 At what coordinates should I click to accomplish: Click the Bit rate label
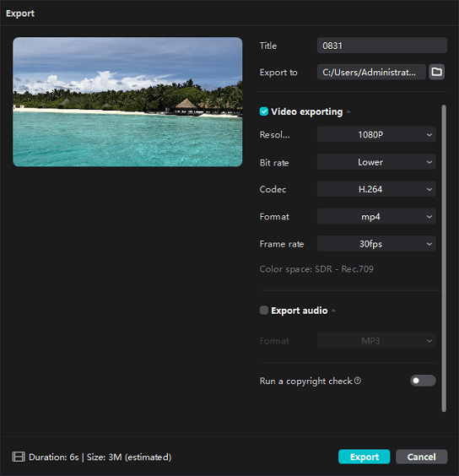274,163
